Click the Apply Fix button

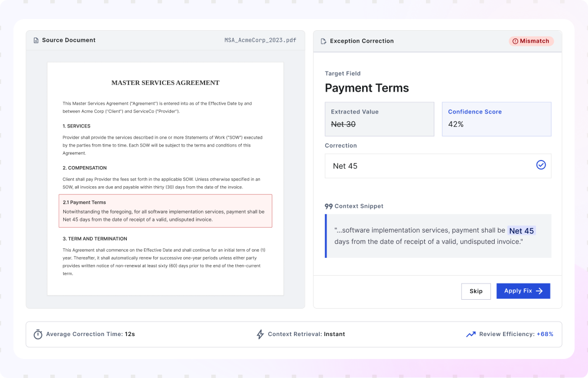tap(523, 291)
